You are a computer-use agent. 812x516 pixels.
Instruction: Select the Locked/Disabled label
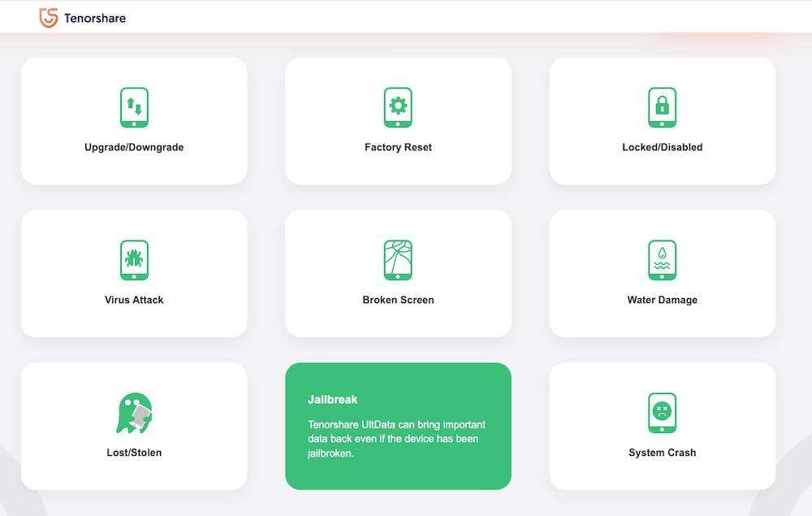point(663,147)
